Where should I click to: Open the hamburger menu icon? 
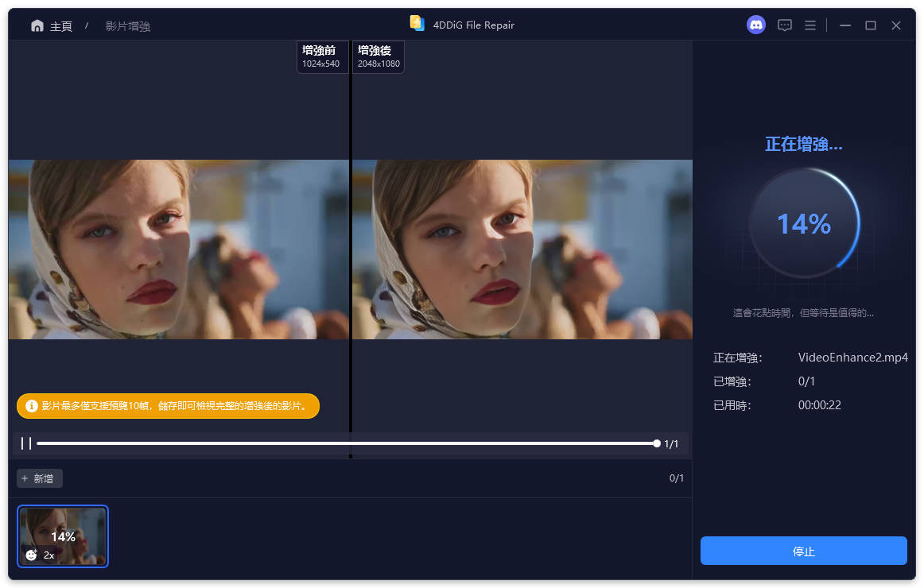tap(809, 25)
